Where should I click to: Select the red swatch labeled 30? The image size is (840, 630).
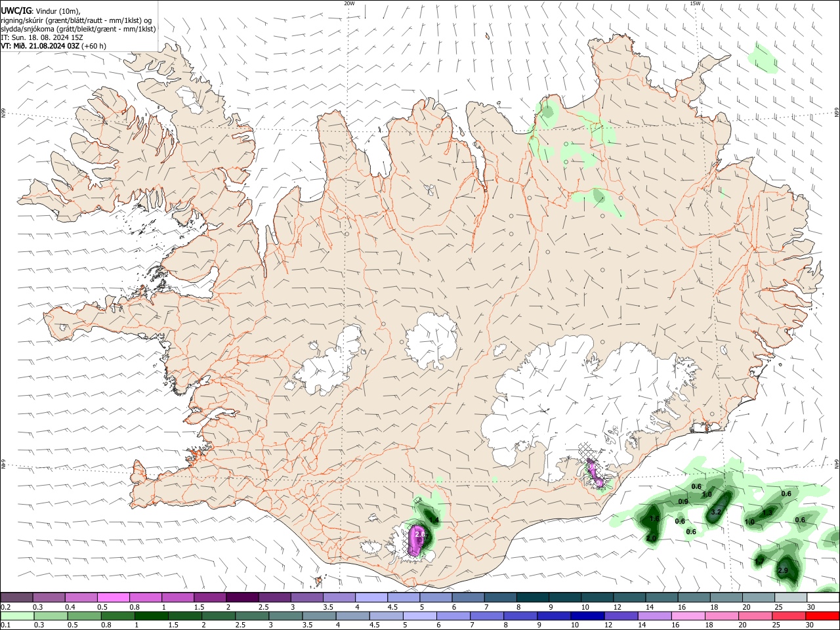click(x=824, y=616)
